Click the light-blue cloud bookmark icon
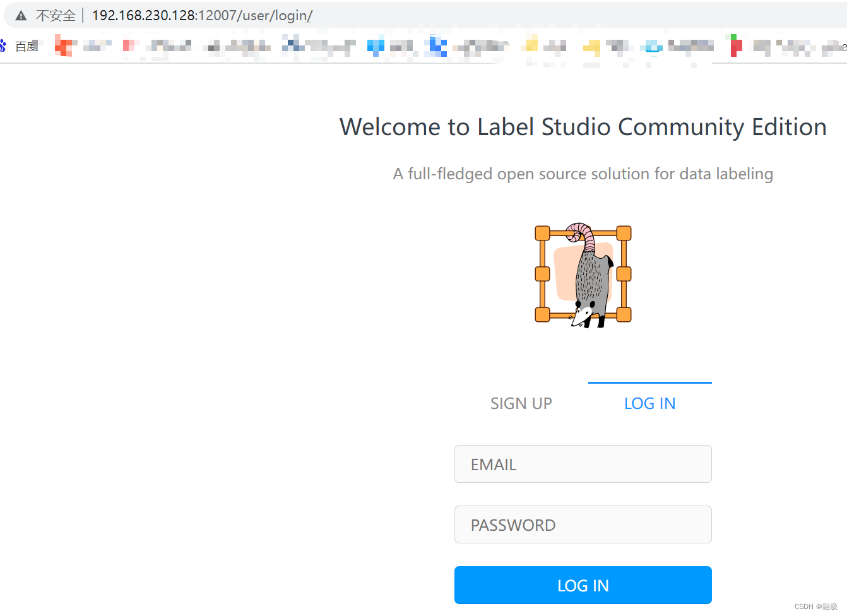Viewport: 847px width, 616px height. [x=651, y=45]
